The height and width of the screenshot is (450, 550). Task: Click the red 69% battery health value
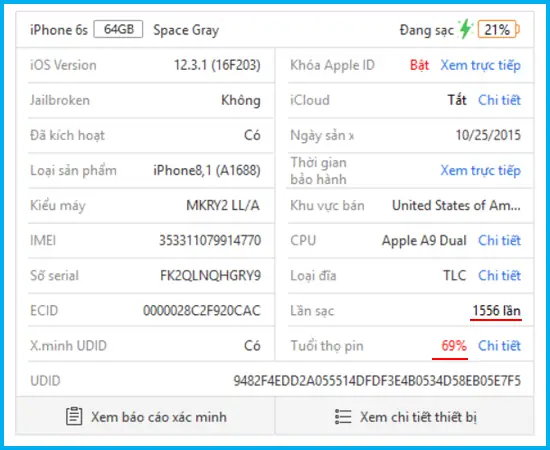coord(454,346)
